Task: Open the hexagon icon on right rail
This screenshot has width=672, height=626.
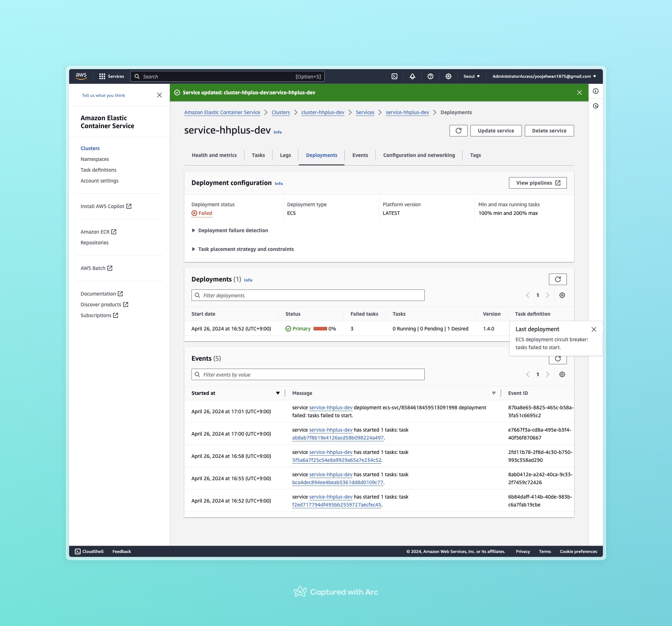Action: click(x=596, y=106)
